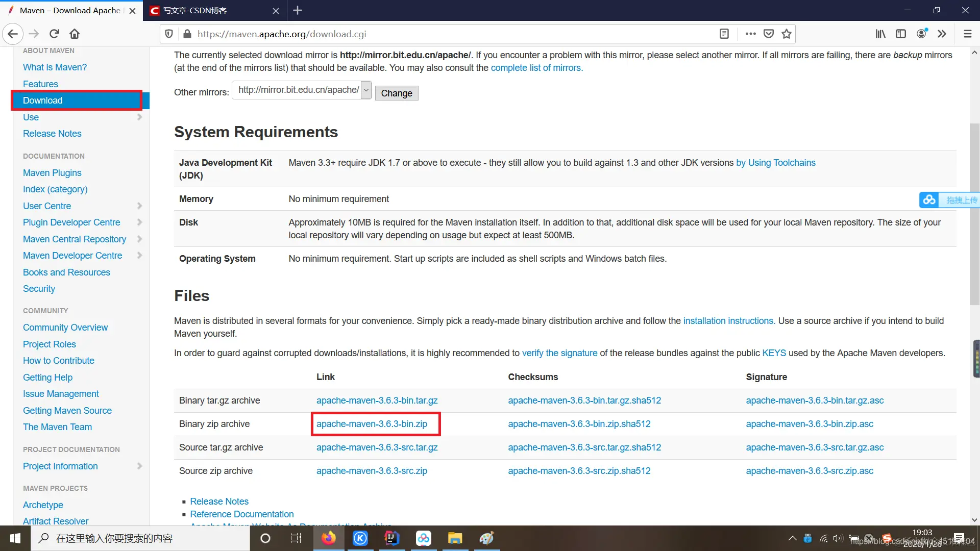The height and width of the screenshot is (551, 980).
Task: Open the Save to Pocket icon
Action: [768, 34]
